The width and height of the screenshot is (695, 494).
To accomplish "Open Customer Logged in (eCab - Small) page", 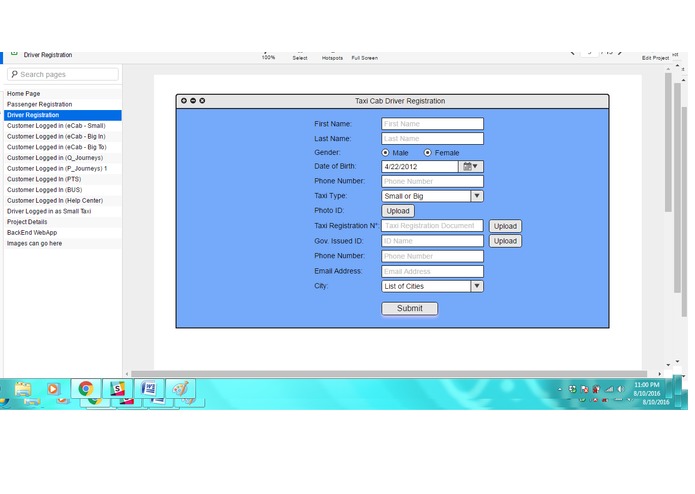I will [62, 126].
